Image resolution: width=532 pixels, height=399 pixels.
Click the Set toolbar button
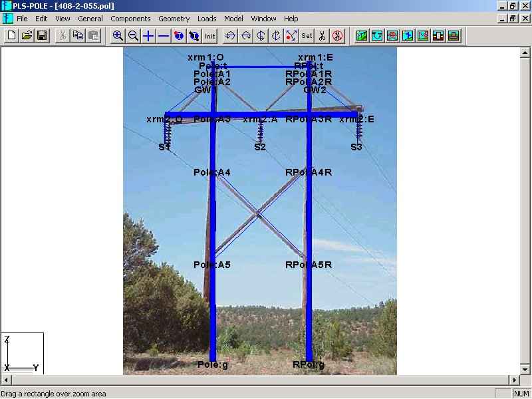307,36
